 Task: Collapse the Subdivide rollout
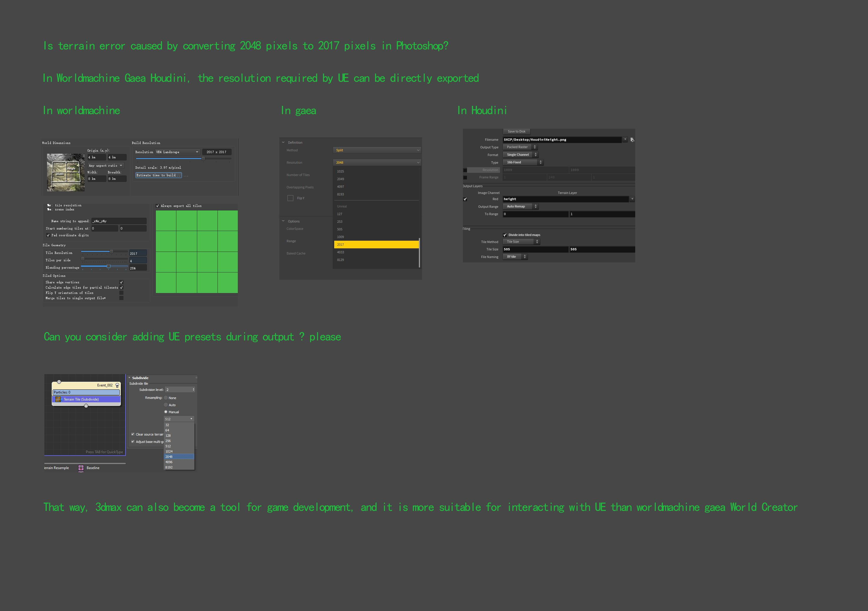coord(129,378)
